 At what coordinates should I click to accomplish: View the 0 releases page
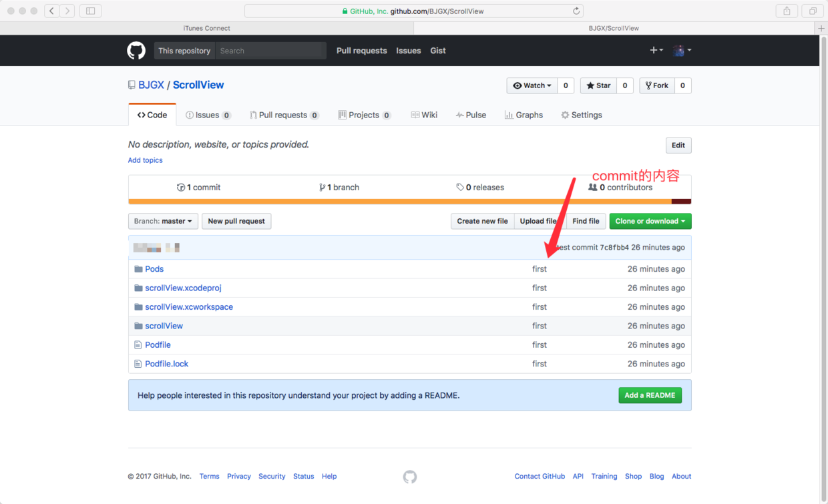coord(480,188)
